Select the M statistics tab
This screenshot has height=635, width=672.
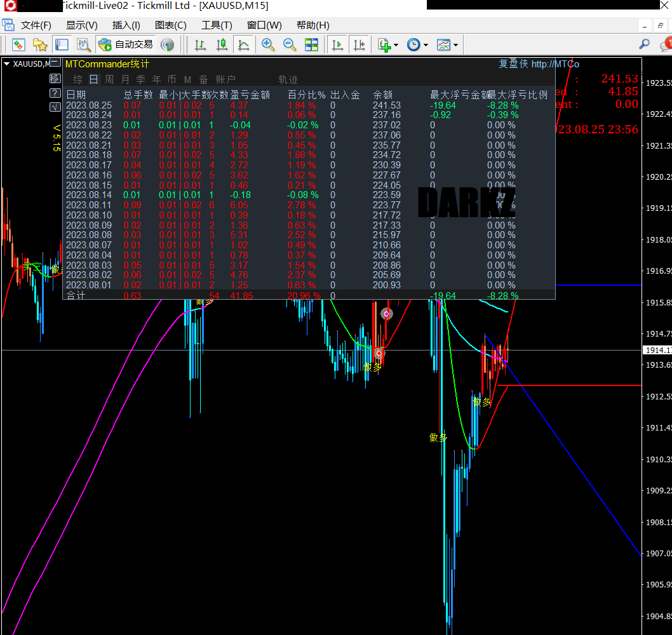point(187,80)
